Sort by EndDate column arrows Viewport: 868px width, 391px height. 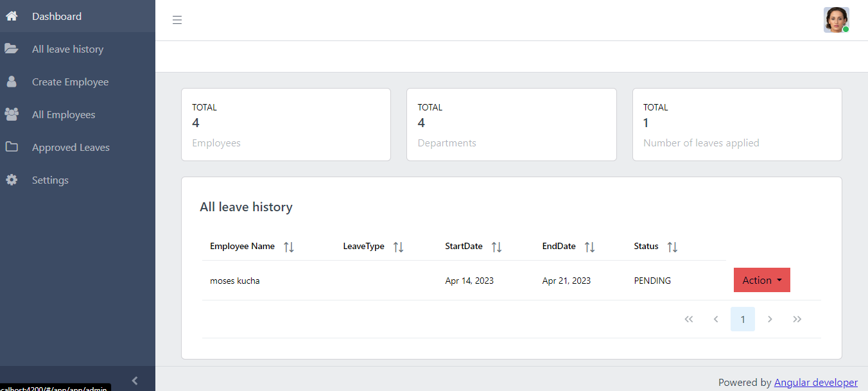click(x=589, y=247)
